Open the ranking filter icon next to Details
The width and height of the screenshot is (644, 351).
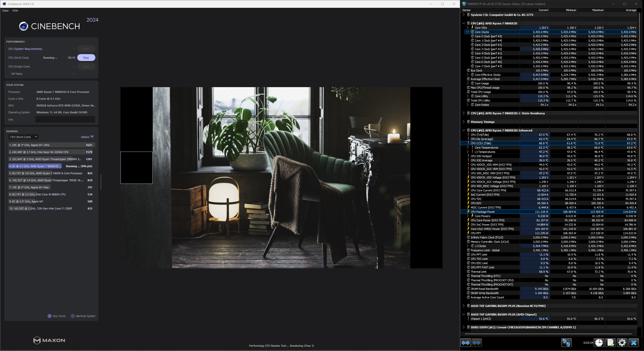point(92,137)
